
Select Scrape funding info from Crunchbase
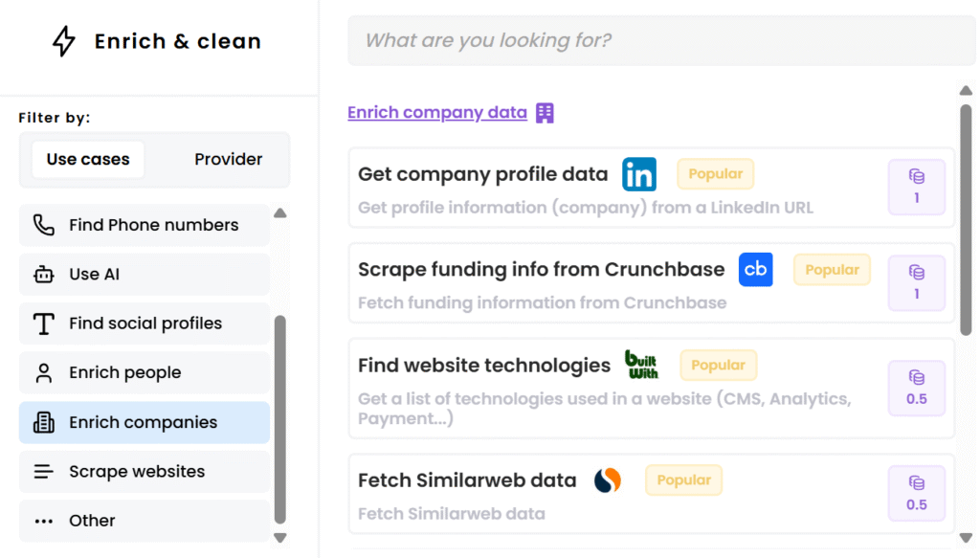[x=541, y=270]
